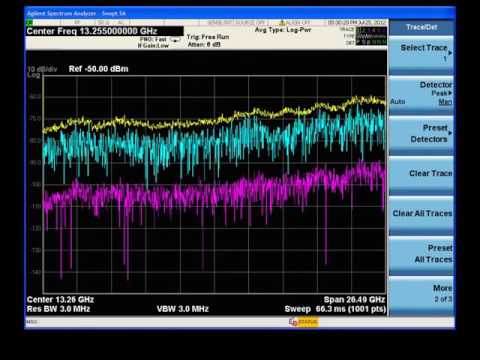Select the IFGain:Low setting

tap(153, 46)
